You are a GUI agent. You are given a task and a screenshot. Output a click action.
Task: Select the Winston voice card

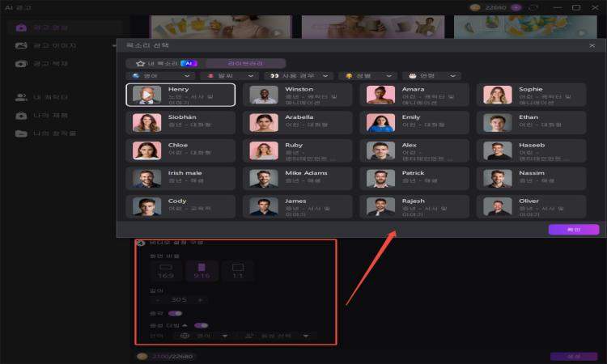[x=298, y=95]
